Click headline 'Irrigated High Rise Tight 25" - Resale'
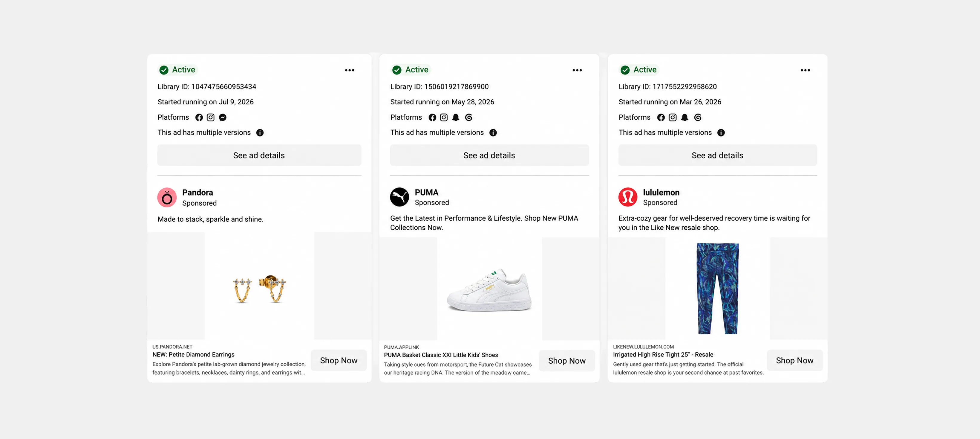Viewport: 980px width, 439px height. (663, 354)
